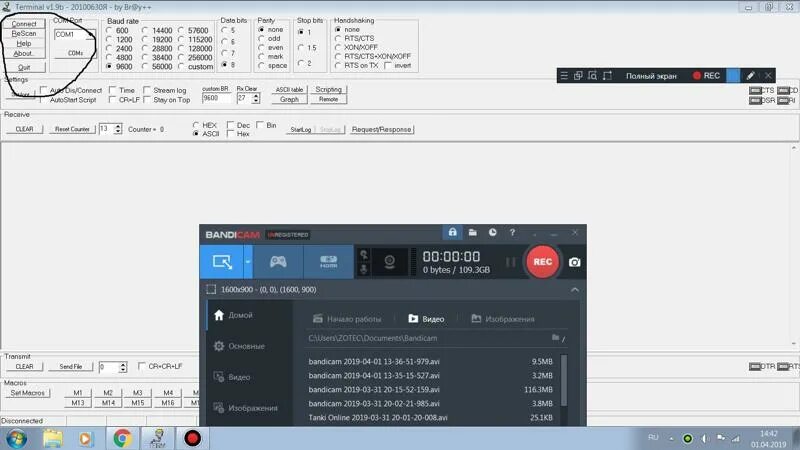This screenshot has height=450, width=800.
Task: Adjust the Rx Clear stepper arrows
Action: click(x=256, y=98)
